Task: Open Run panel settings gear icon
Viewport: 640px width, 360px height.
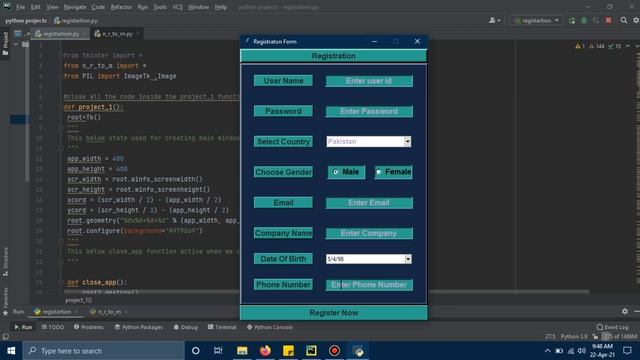Action: coord(624,311)
